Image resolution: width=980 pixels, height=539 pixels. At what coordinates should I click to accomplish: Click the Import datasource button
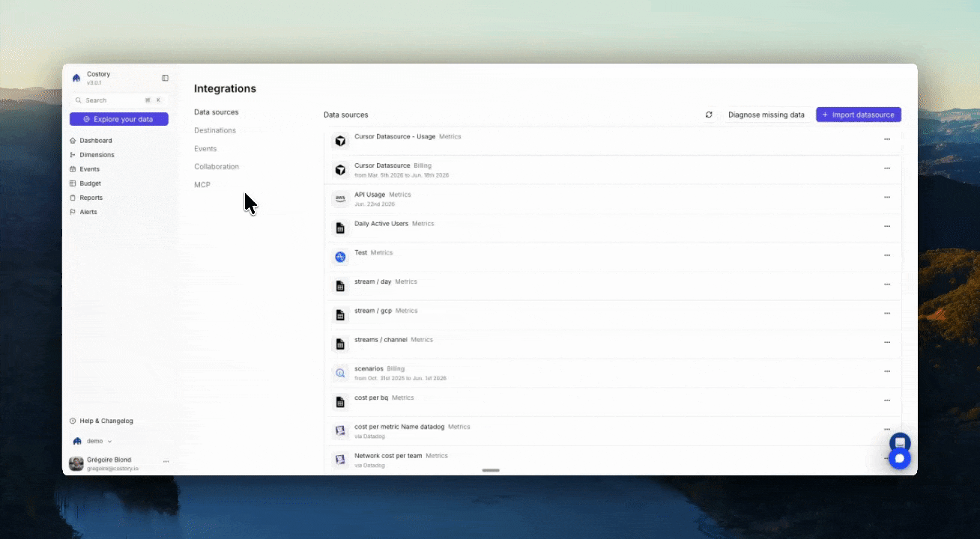click(859, 115)
